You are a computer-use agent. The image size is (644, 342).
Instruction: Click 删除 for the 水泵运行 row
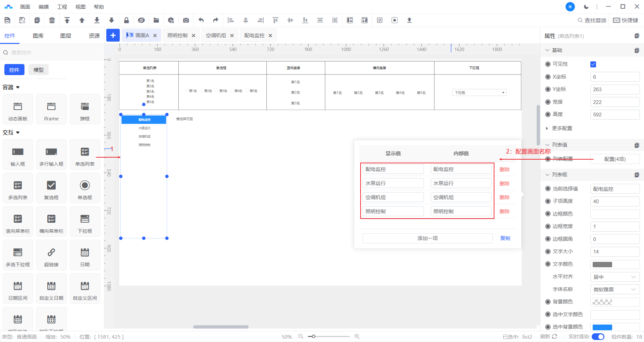[x=504, y=183]
